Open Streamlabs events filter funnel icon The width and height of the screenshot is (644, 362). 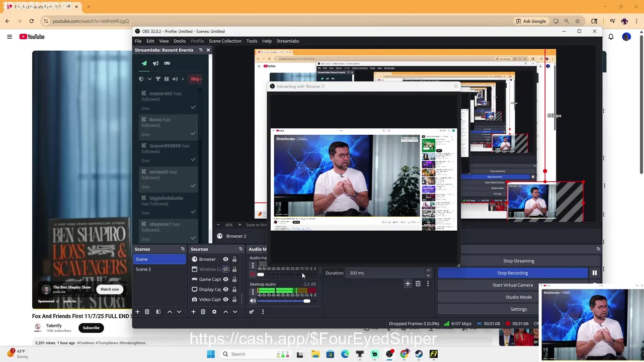point(158,79)
